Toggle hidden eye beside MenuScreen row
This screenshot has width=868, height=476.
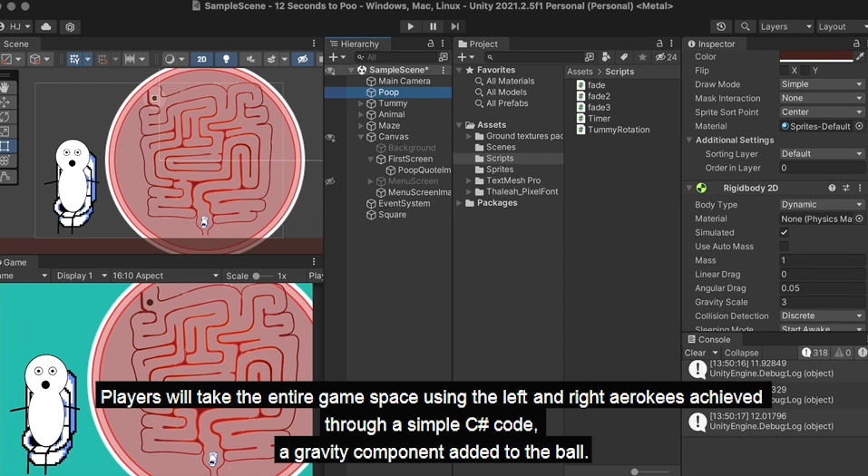pos(330,181)
